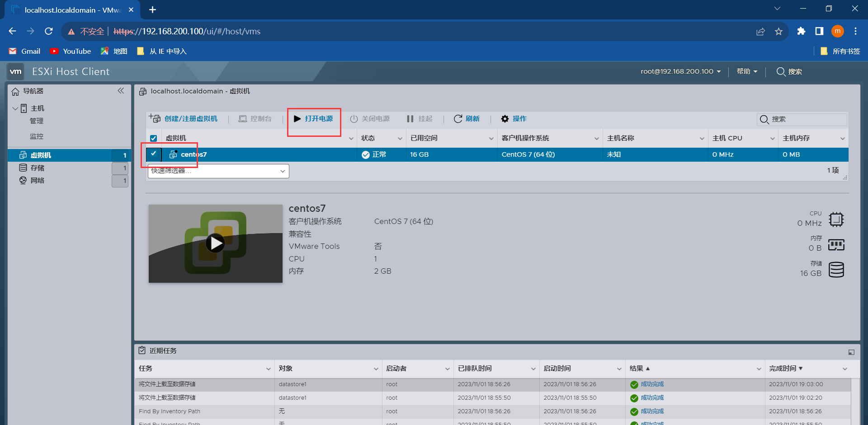Collapse the Host tree node

[15, 108]
